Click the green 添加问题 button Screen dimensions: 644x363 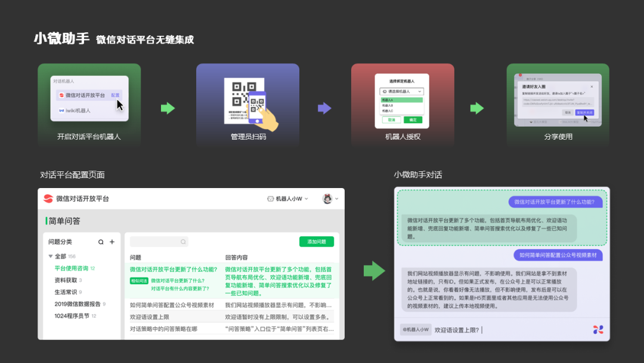316,242
